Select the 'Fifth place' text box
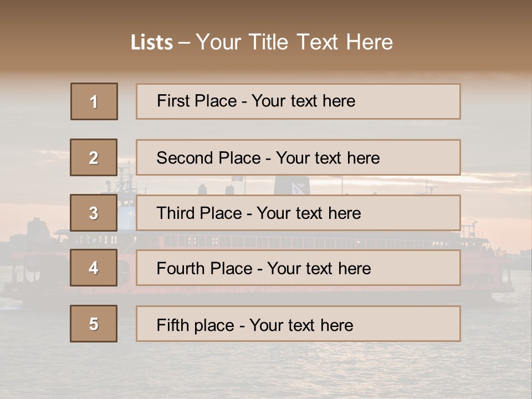The width and height of the screenshot is (532, 399). 298,324
